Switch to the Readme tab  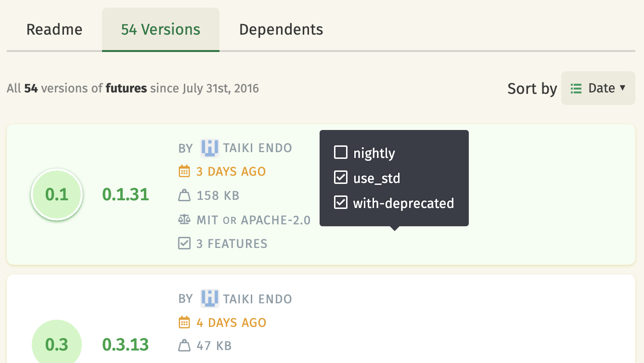click(x=54, y=29)
